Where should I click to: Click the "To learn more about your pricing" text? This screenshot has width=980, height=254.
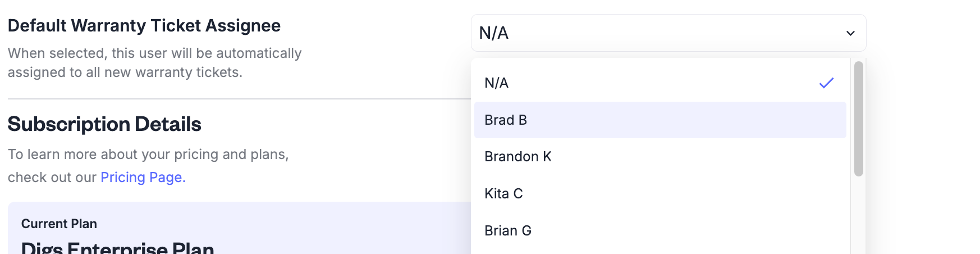point(148,155)
